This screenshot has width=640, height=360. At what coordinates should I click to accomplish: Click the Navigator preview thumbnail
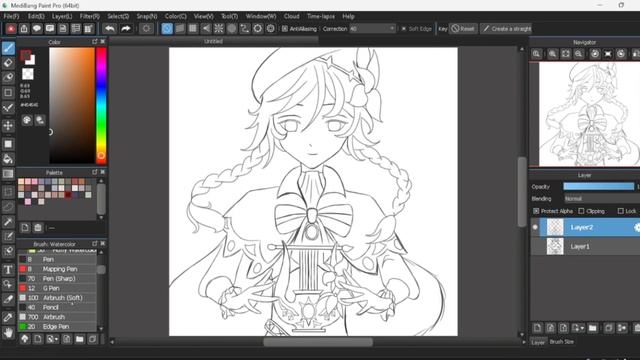point(590,114)
